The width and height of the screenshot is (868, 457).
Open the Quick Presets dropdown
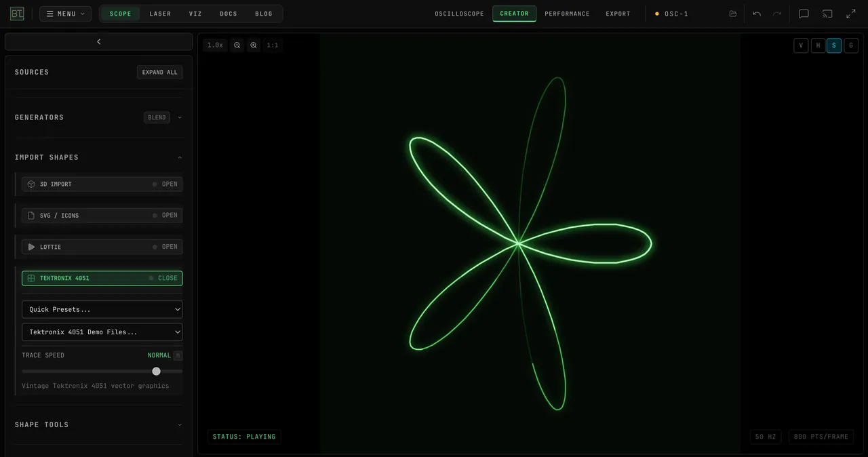102,309
